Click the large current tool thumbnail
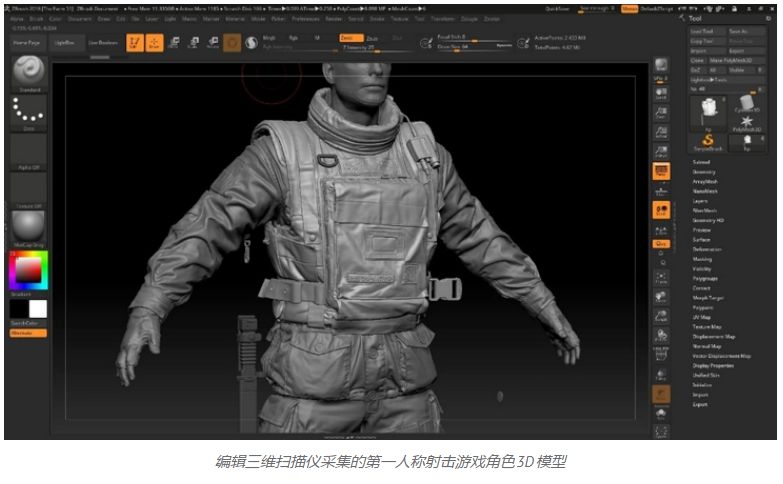Screen dimensions: 783x484 pos(708,113)
